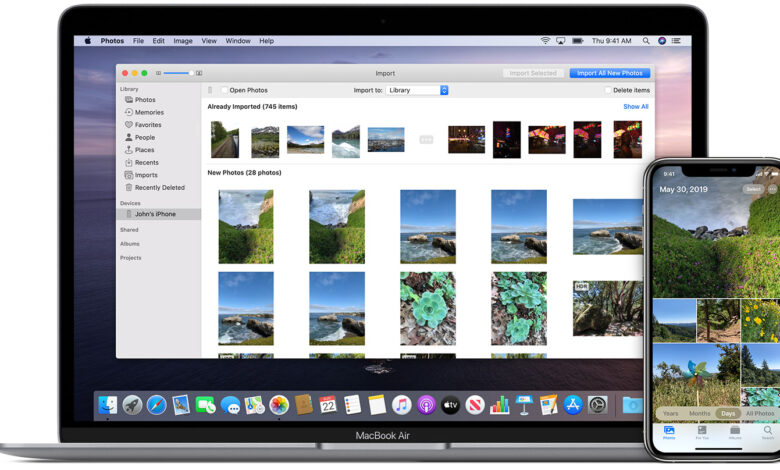Tap the For You tab on iPhone
Viewport: 780px width, 470px height.
click(702, 432)
